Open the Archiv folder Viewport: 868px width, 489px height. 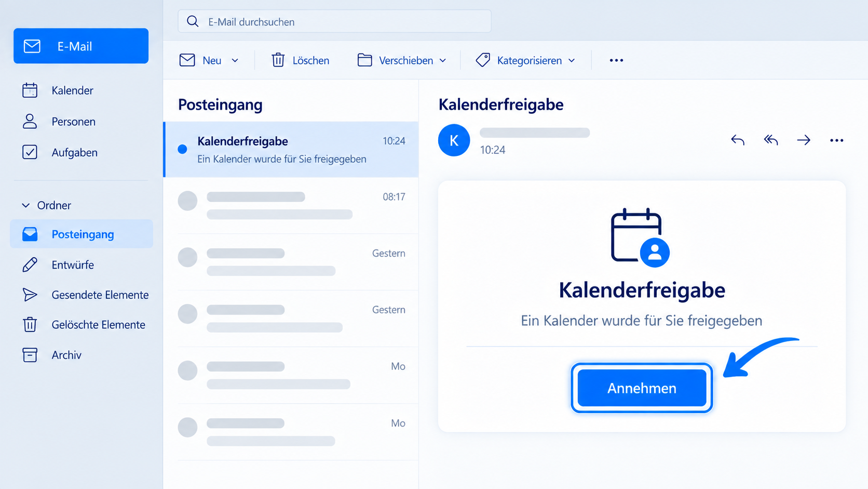52,355
